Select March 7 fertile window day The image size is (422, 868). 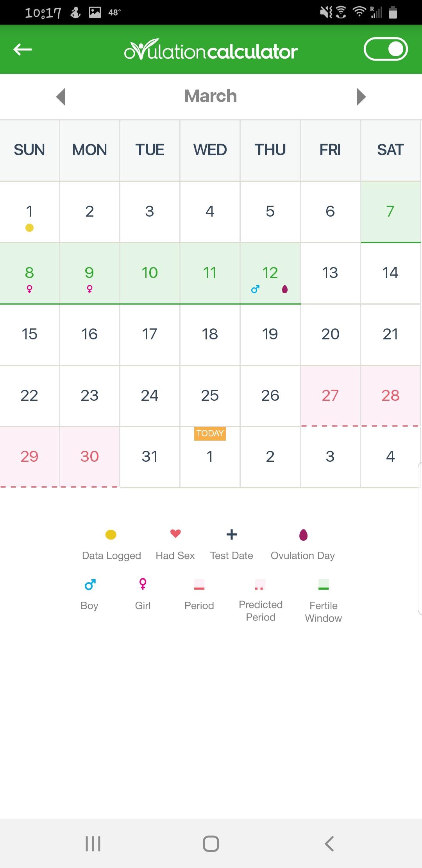390,212
